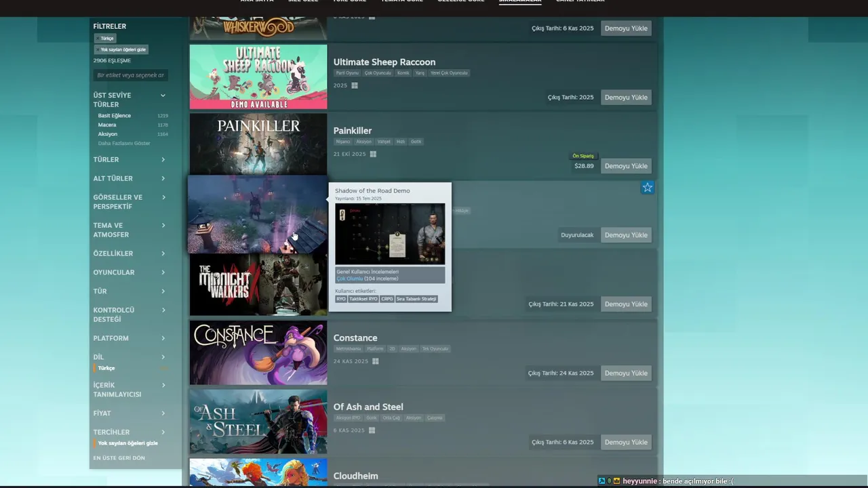
Task: Expand İÇERİK TANIMLAYICISI section
Action: pyautogui.click(x=130, y=390)
